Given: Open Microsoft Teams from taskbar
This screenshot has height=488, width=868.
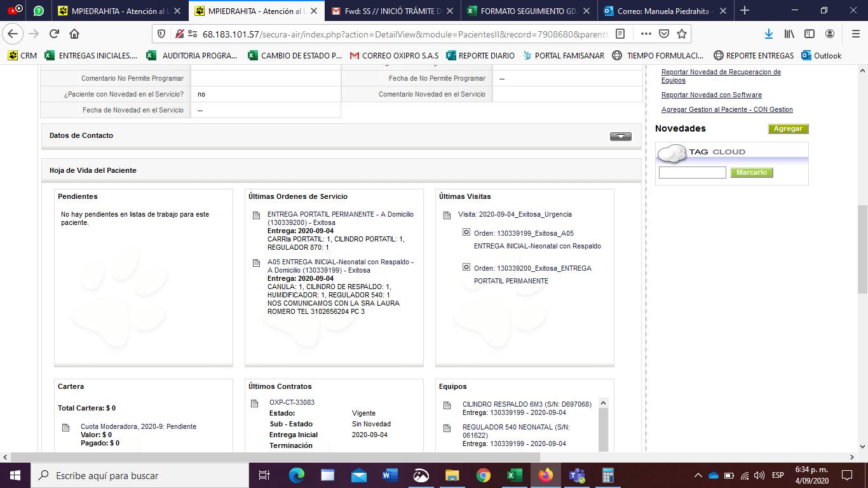Looking at the screenshot, I should (577, 475).
